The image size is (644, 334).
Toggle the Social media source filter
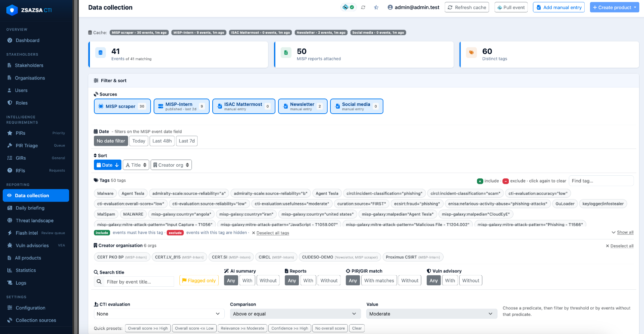[x=357, y=106]
